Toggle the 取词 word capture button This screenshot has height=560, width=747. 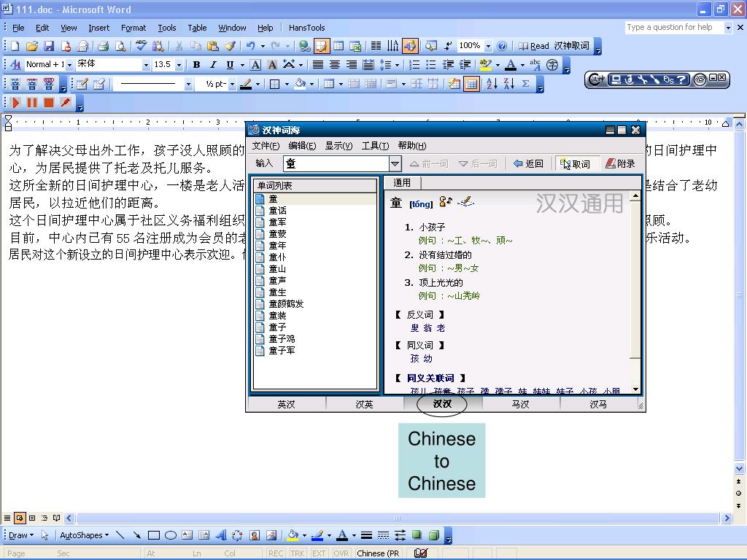pos(576,164)
